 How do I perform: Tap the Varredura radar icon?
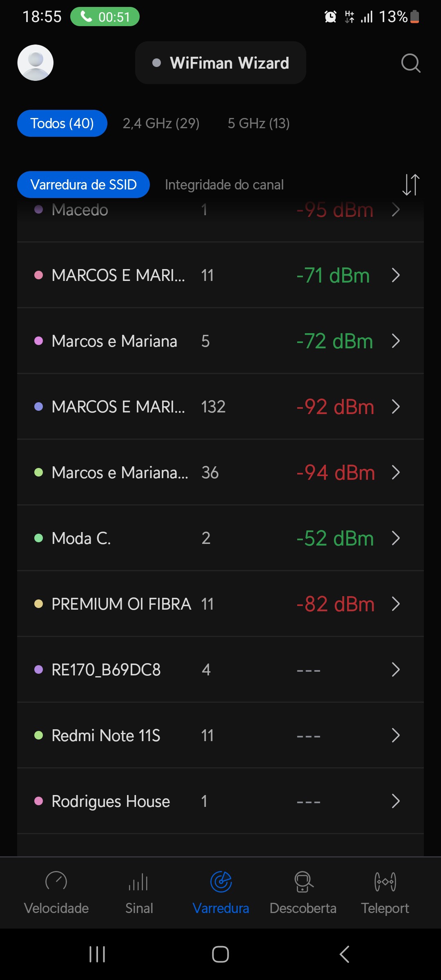(221, 881)
